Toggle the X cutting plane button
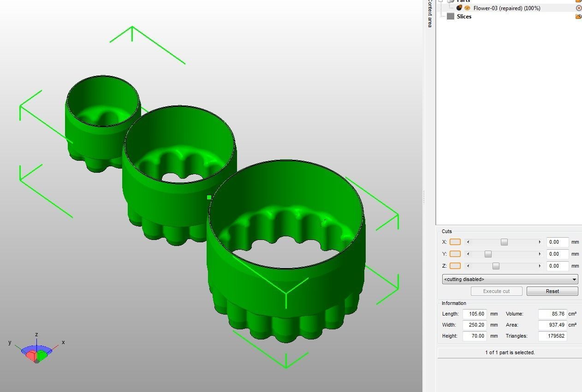 [455, 242]
